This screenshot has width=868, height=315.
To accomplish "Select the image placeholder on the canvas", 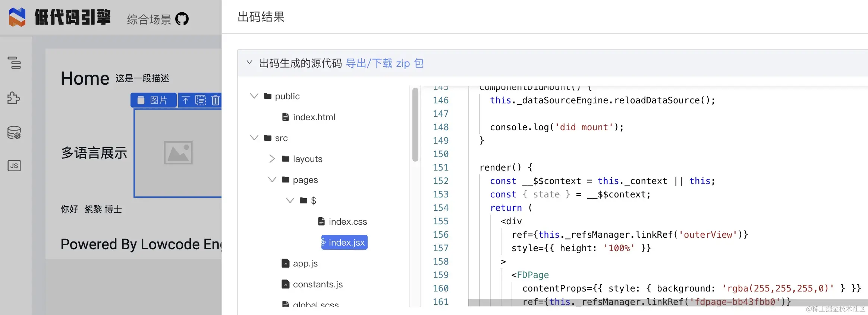I will [x=178, y=153].
